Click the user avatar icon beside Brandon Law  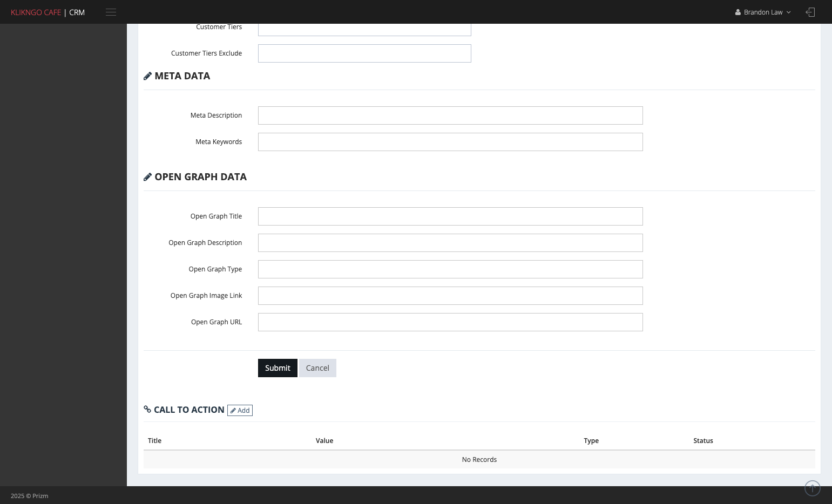738,12
